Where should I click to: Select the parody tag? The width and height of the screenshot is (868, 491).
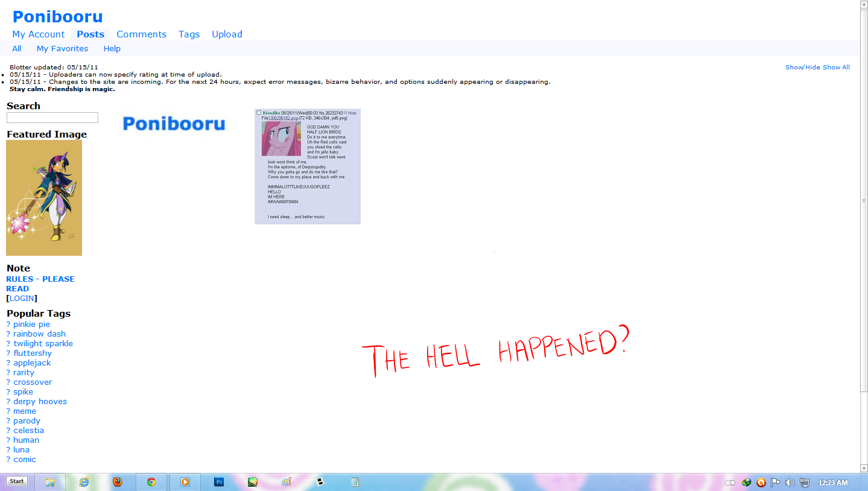tap(27, 421)
